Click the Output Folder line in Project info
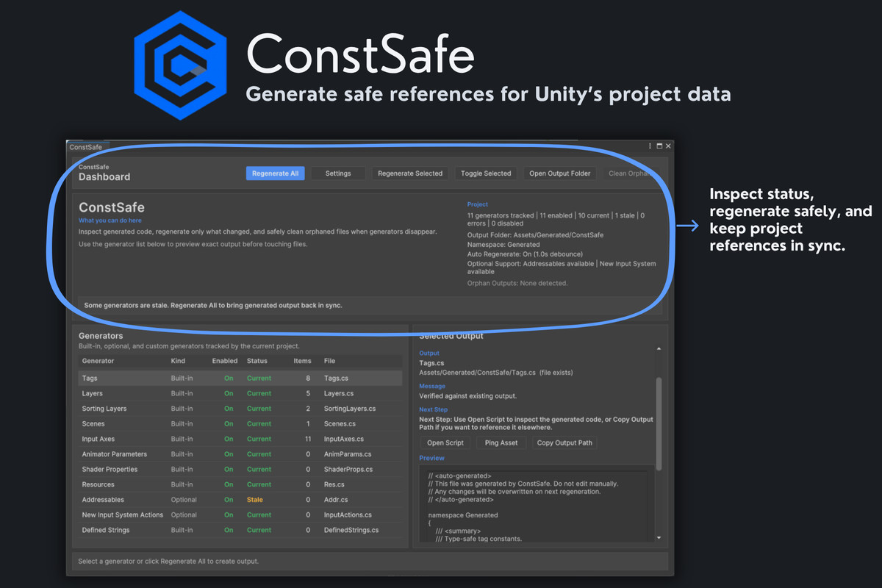 [535, 235]
